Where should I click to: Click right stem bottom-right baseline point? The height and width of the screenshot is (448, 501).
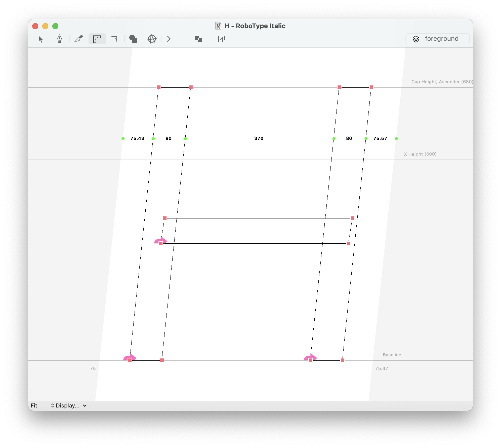[343, 360]
